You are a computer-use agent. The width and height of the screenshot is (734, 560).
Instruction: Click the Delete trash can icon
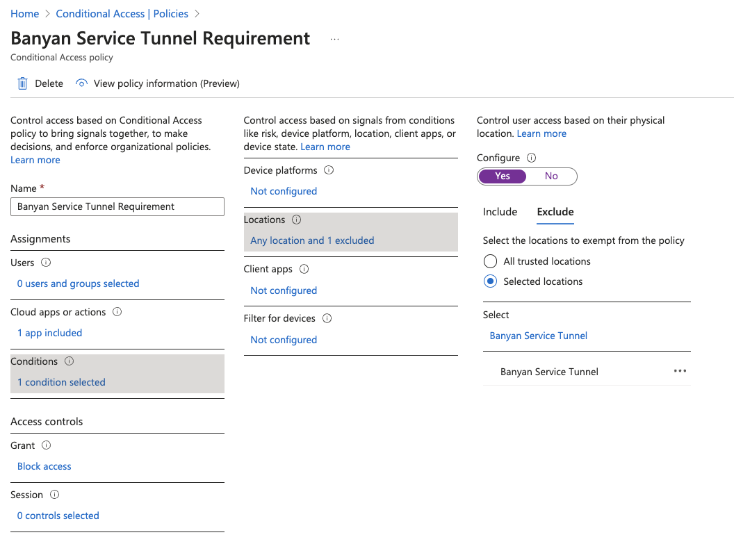[x=22, y=83]
